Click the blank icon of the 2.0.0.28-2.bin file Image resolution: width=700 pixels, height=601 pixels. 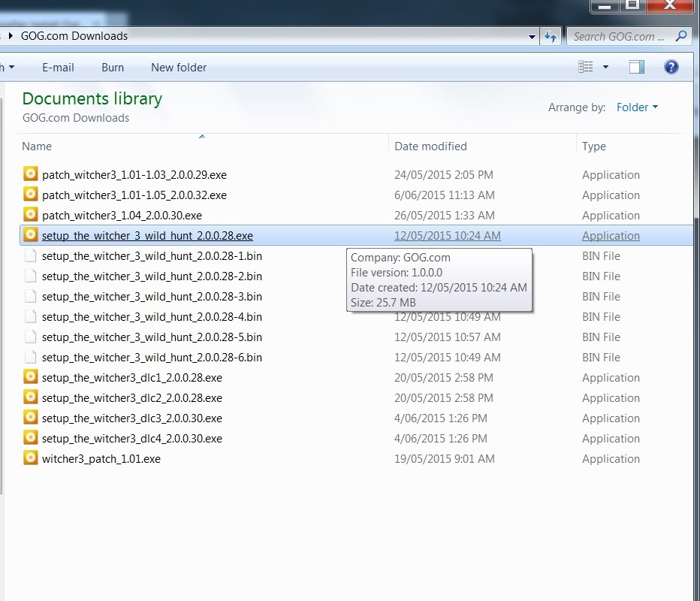[x=30, y=276]
